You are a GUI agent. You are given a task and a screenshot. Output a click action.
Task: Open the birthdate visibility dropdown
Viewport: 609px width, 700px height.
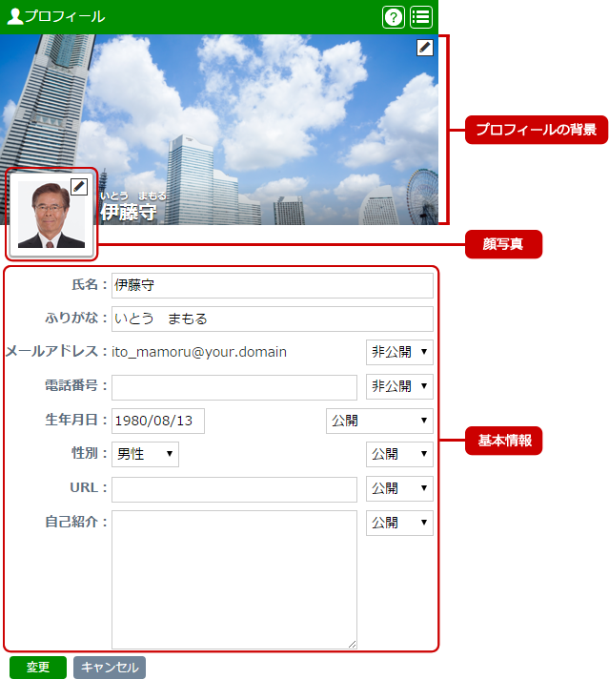[x=379, y=421]
